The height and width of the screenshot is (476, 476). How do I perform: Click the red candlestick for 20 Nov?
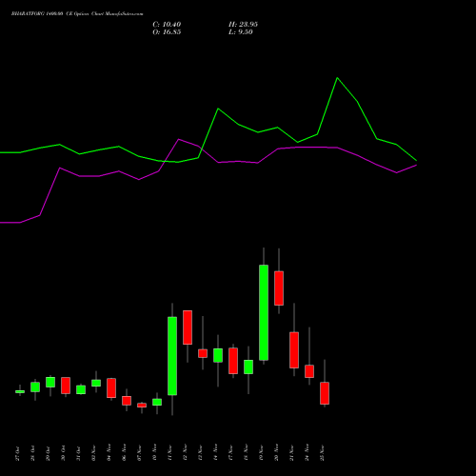coord(279,288)
